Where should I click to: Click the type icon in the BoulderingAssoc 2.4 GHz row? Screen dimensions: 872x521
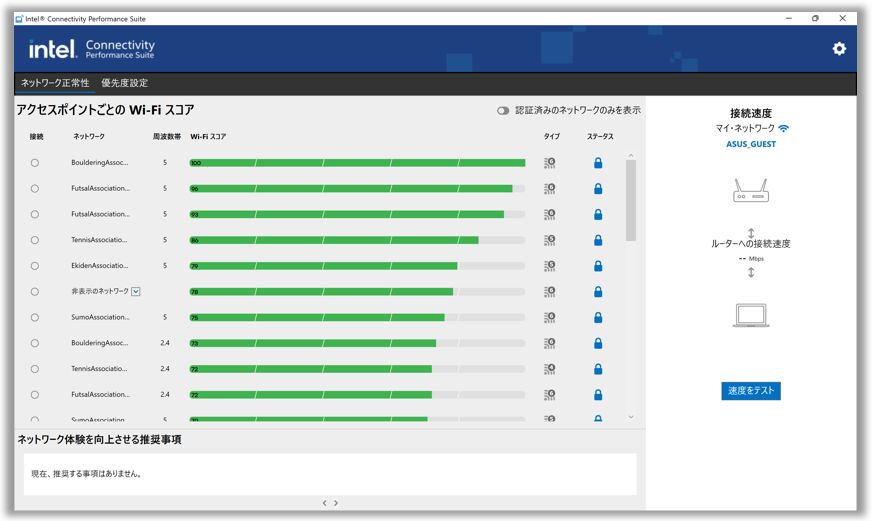pos(549,343)
